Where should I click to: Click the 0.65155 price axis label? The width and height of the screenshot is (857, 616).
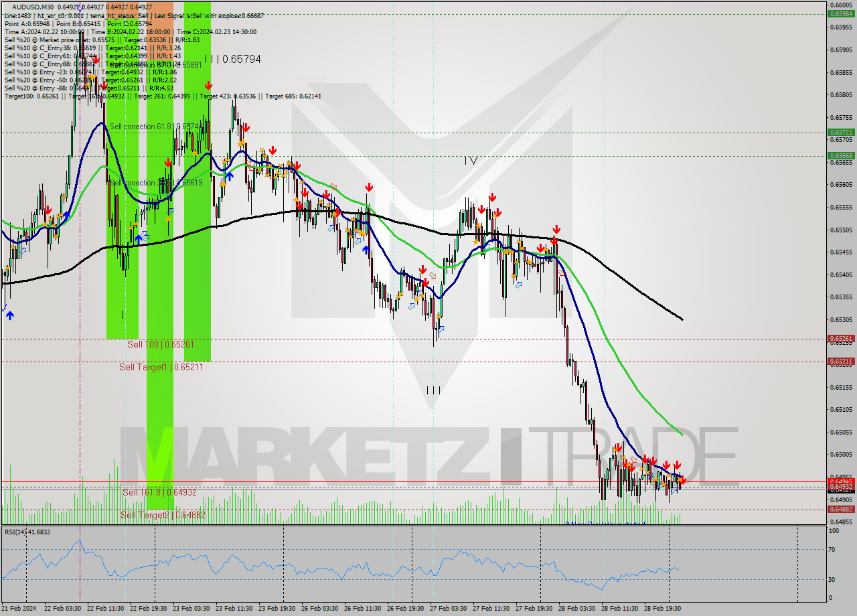pos(841,387)
